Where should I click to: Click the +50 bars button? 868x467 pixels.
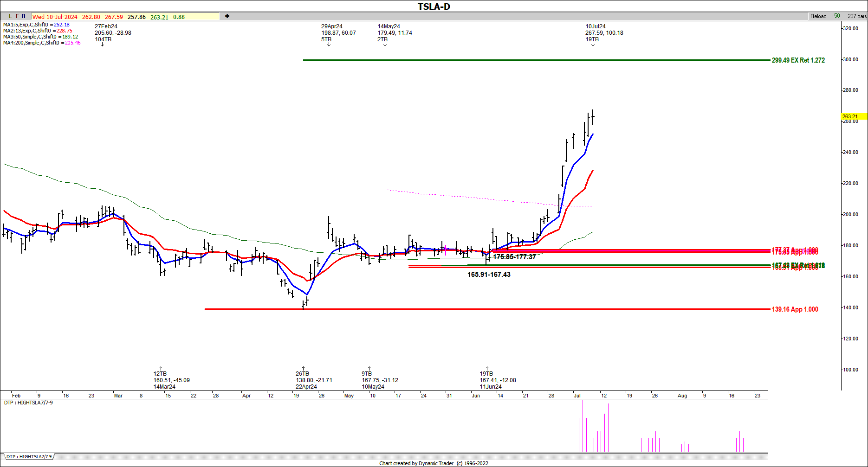[836, 16]
